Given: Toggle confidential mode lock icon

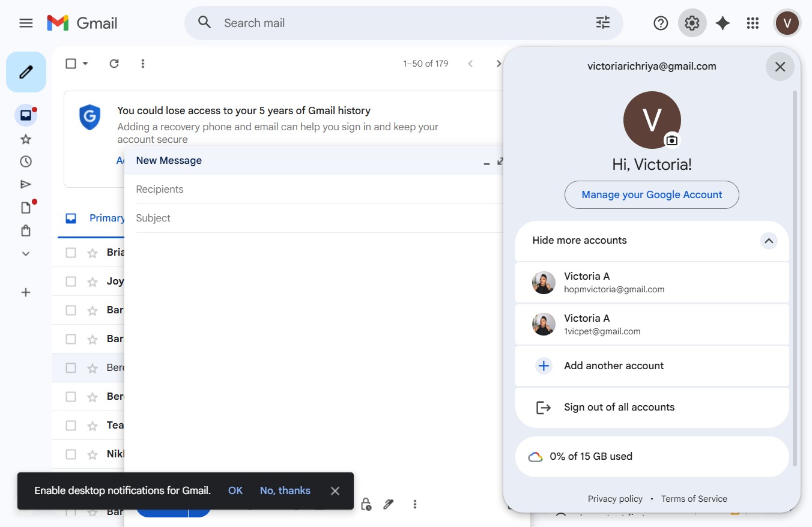Looking at the screenshot, I should tap(366, 504).
